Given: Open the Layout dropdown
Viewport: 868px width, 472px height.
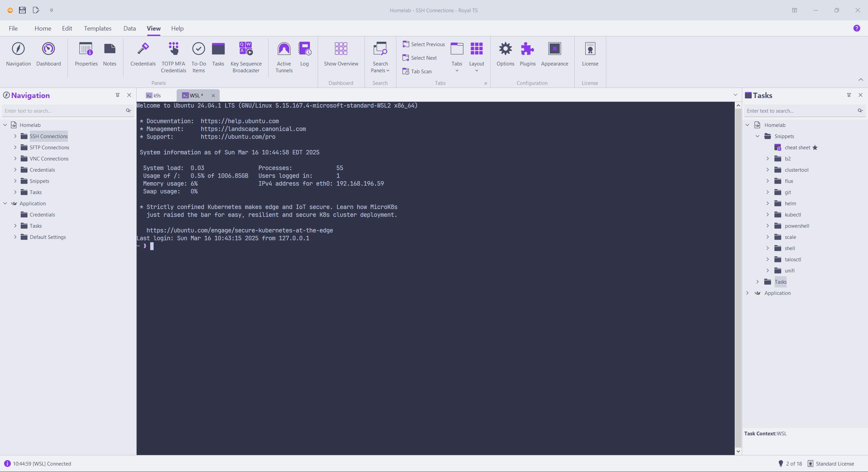Looking at the screenshot, I should click(476, 58).
